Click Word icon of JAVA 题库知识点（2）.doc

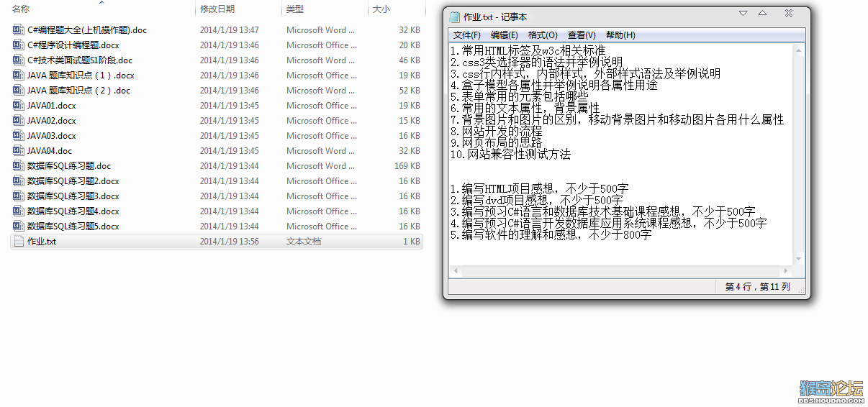[x=19, y=91]
